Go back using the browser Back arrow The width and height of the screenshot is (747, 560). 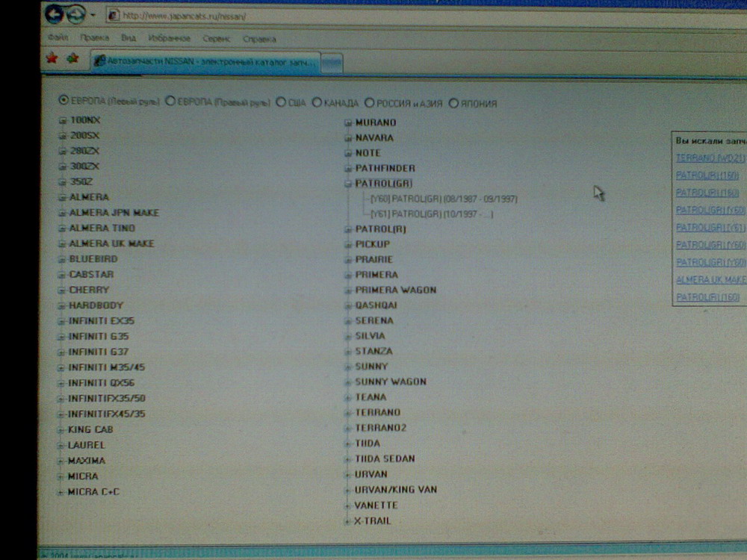click(55, 15)
